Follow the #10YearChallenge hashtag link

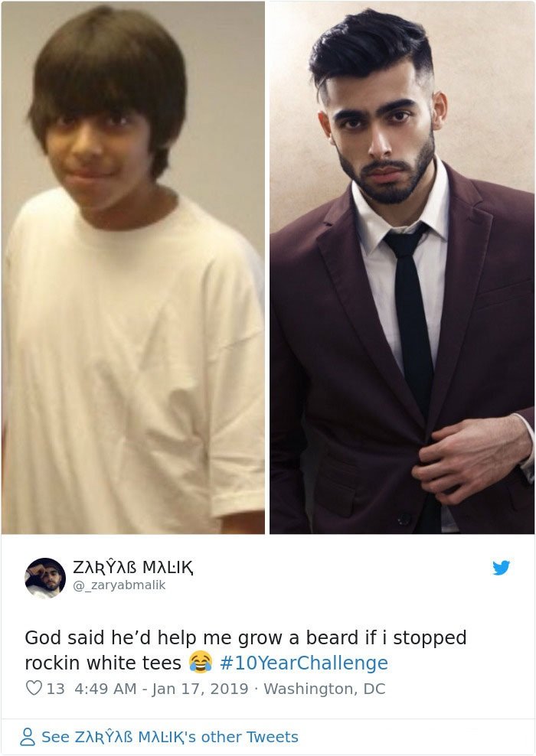pos(304,663)
